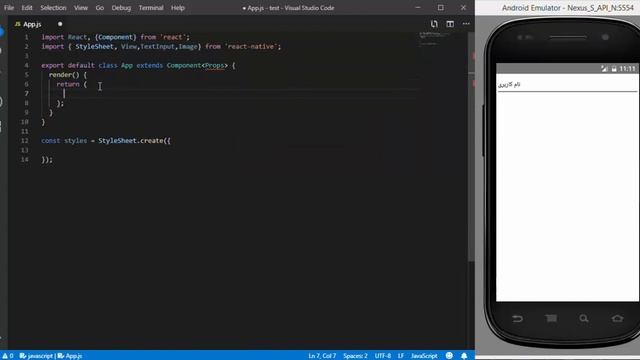This screenshot has width=640, height=360.
Task: Click line number 14 in gutter
Action: click(25, 159)
